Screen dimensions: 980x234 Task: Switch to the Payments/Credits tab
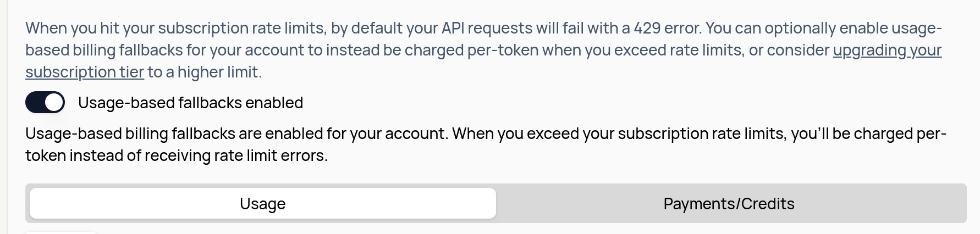729,204
